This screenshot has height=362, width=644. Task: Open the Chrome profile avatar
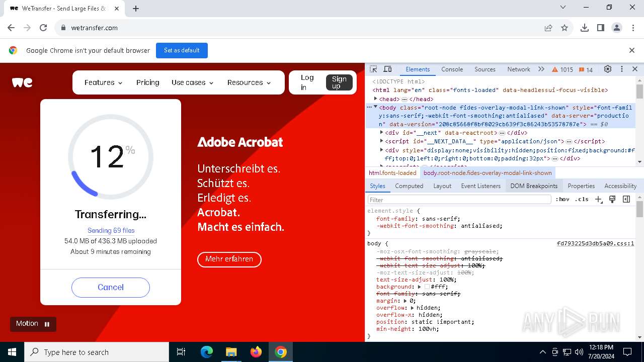click(x=617, y=28)
